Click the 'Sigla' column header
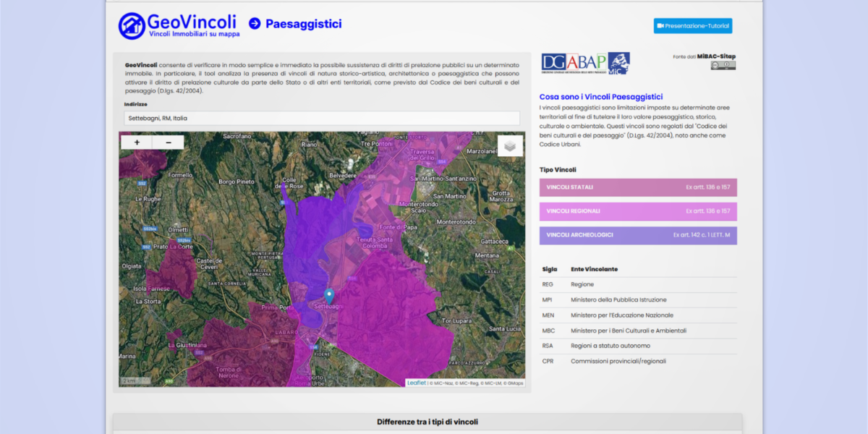The width and height of the screenshot is (868, 434). 550,269
